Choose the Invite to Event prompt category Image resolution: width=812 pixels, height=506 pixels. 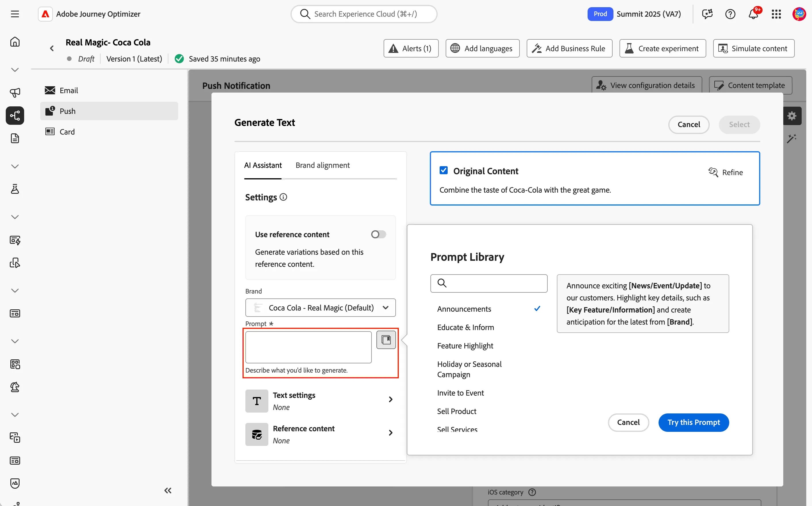coord(460,392)
